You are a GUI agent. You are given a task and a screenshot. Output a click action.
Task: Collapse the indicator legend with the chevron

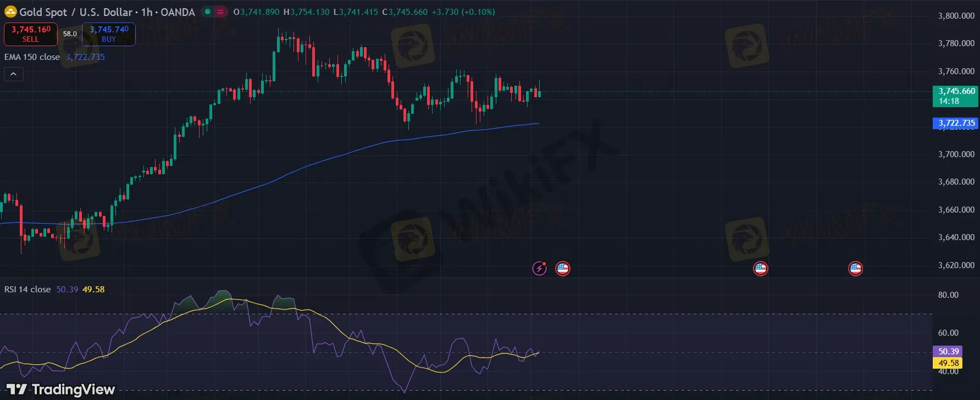(14, 74)
